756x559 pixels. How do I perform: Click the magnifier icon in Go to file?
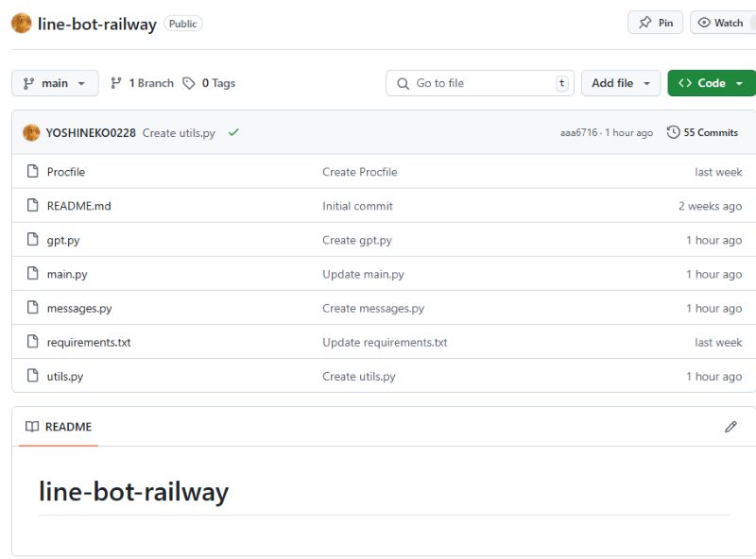403,83
